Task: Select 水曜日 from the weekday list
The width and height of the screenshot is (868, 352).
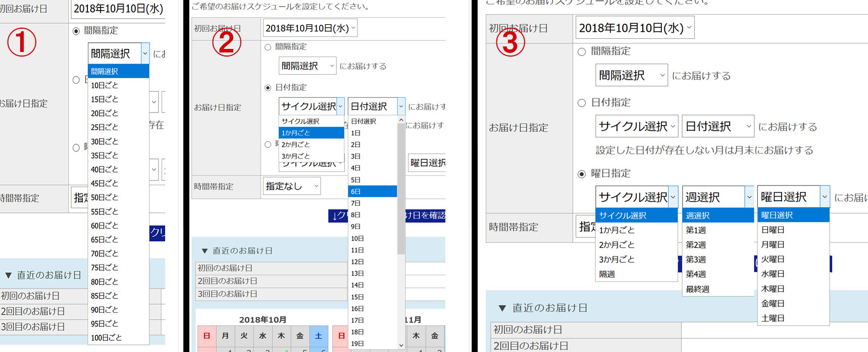Action: point(773,274)
